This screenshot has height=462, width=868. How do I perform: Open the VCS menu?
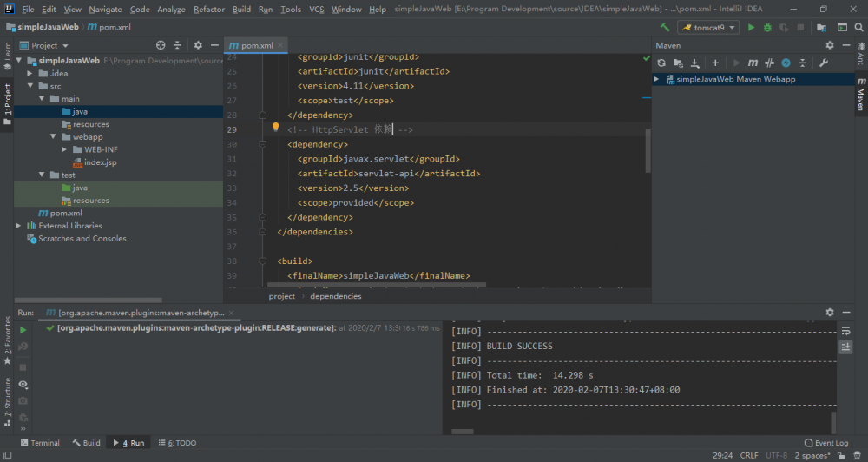point(317,10)
